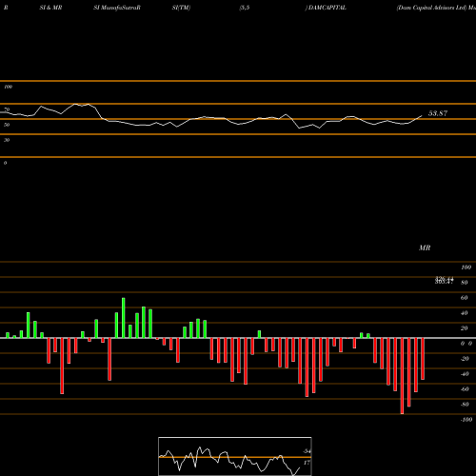Click the (5,5 parameter text in header

[x=245, y=8]
